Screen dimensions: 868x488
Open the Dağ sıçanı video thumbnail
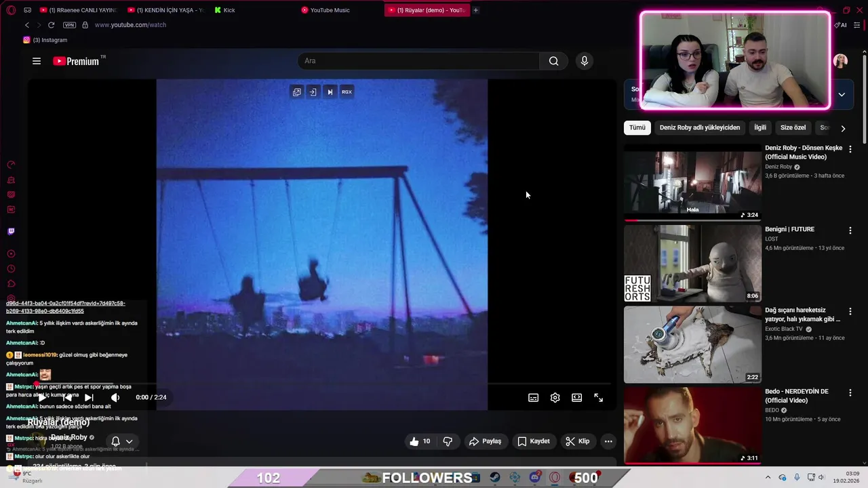692,344
